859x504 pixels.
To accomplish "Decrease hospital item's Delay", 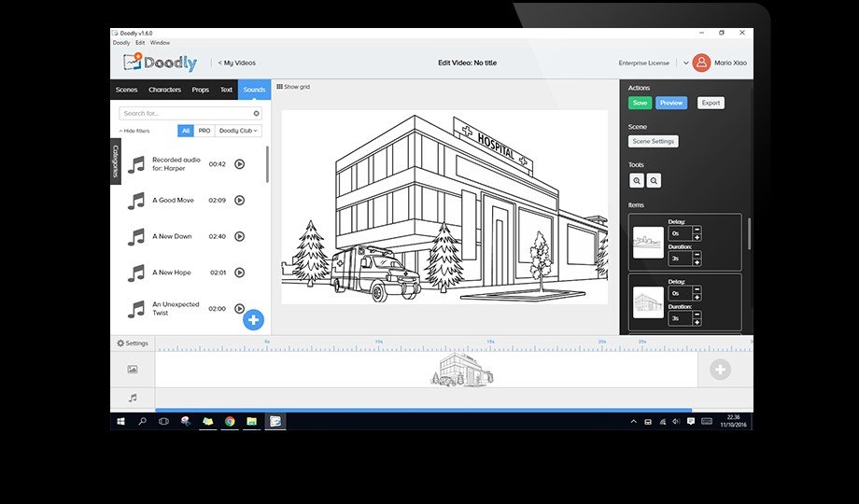I will [x=697, y=289].
